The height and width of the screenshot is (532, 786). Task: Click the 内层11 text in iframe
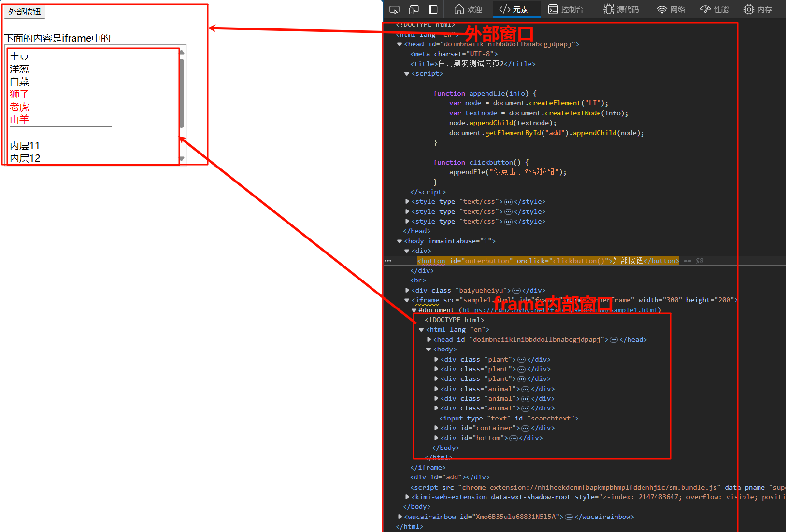25,146
